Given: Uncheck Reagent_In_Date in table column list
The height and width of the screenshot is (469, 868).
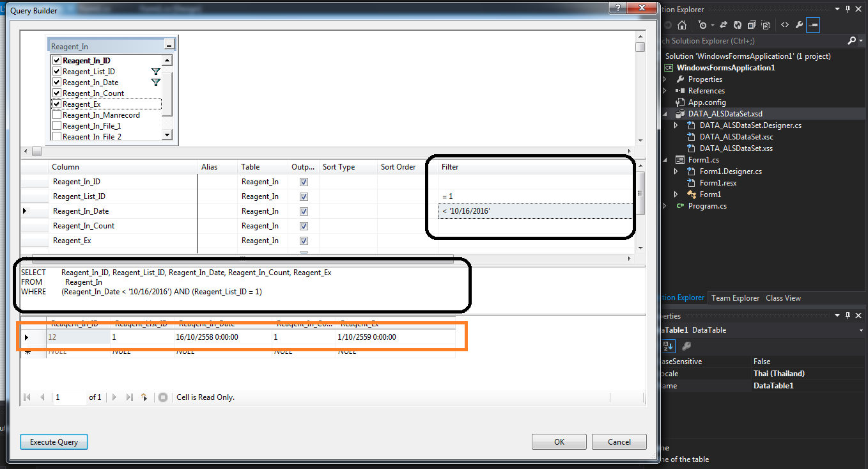Looking at the screenshot, I should click(x=57, y=83).
